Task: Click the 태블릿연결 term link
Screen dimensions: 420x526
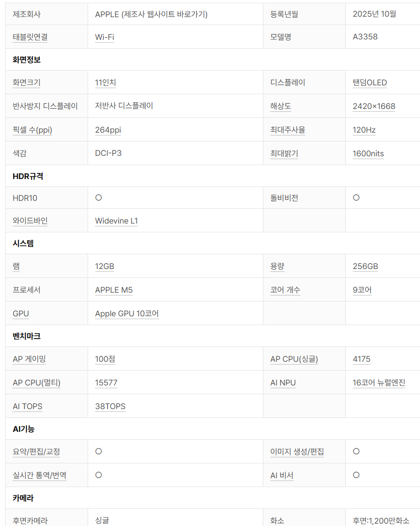Action: [x=30, y=37]
